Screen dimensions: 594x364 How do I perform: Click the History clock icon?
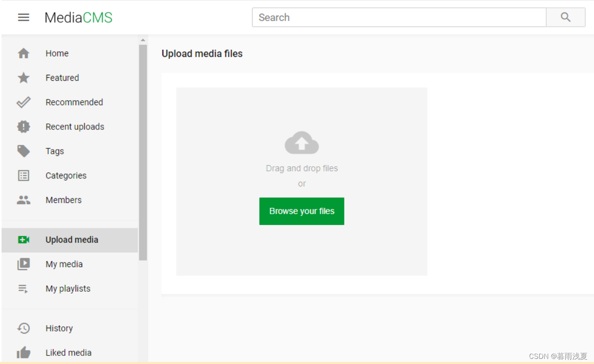[x=24, y=328]
